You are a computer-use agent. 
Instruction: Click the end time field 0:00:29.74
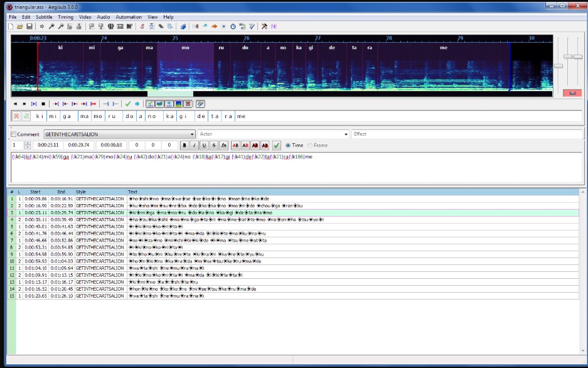(x=78, y=145)
